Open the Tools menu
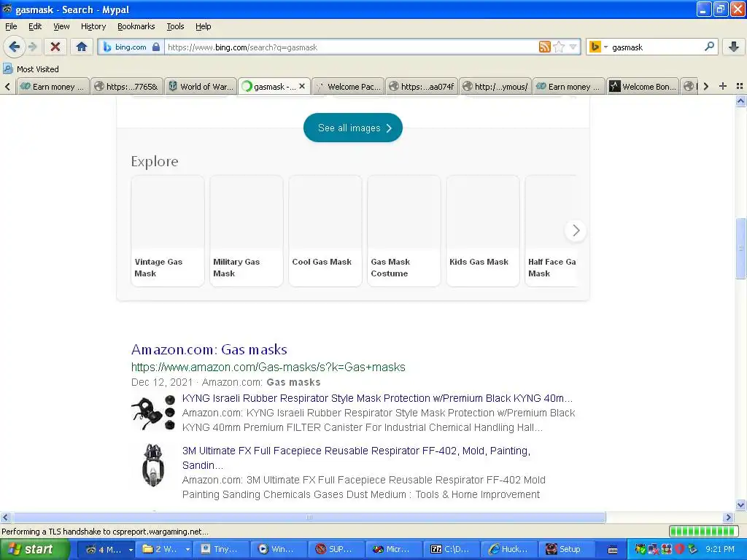The height and width of the screenshot is (560, 747). tap(175, 26)
